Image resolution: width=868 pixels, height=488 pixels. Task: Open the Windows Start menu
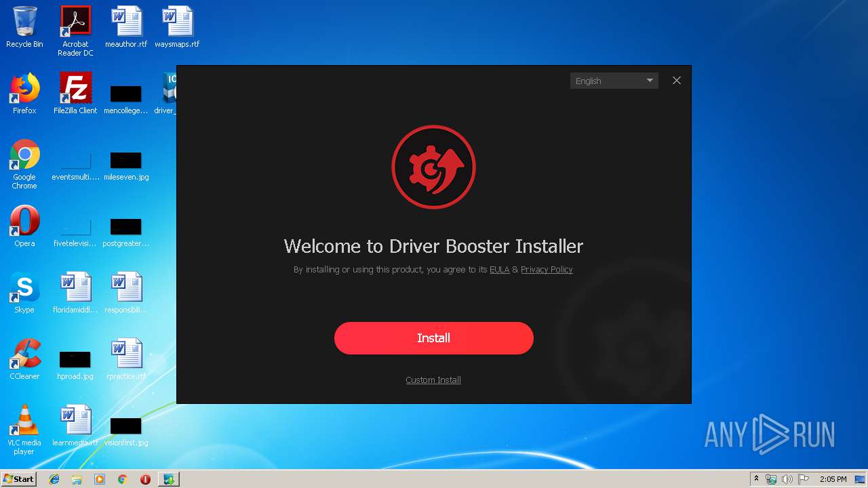point(18,479)
